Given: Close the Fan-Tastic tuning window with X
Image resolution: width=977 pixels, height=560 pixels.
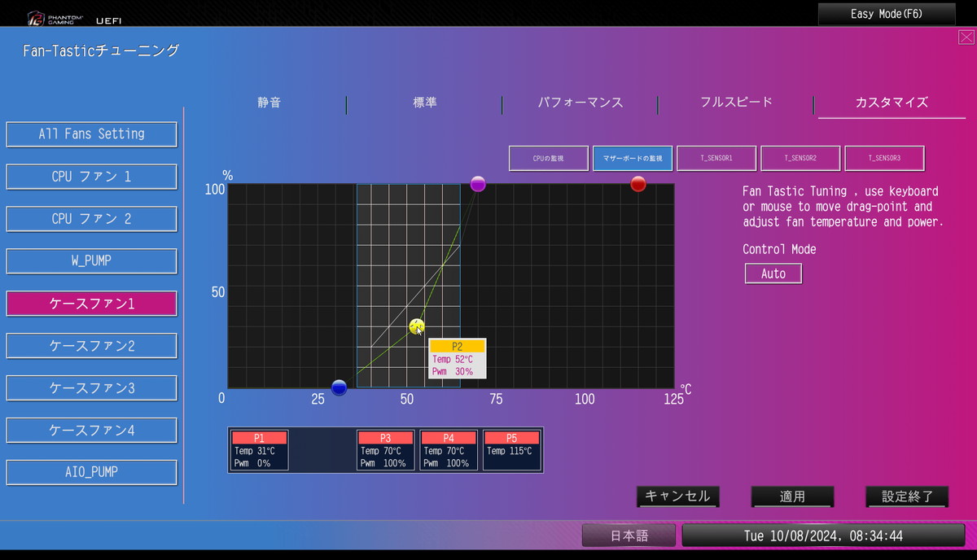Looking at the screenshot, I should 966,37.
